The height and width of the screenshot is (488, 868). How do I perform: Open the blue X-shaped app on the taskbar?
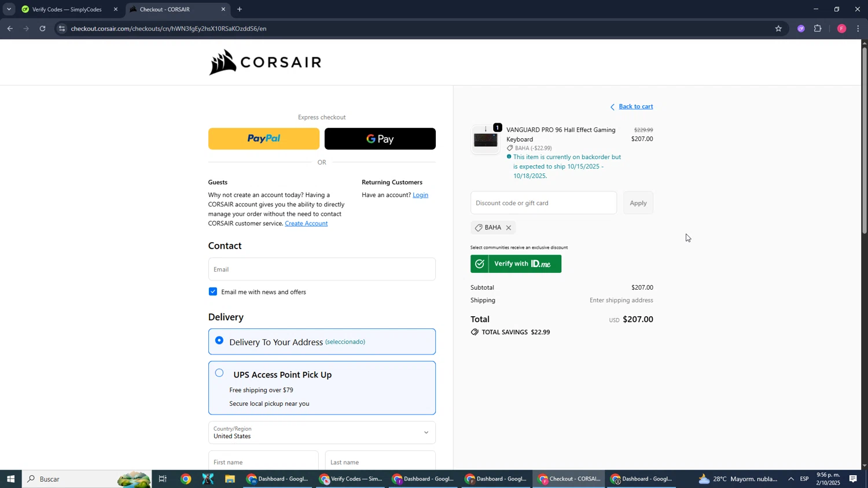[208, 479]
